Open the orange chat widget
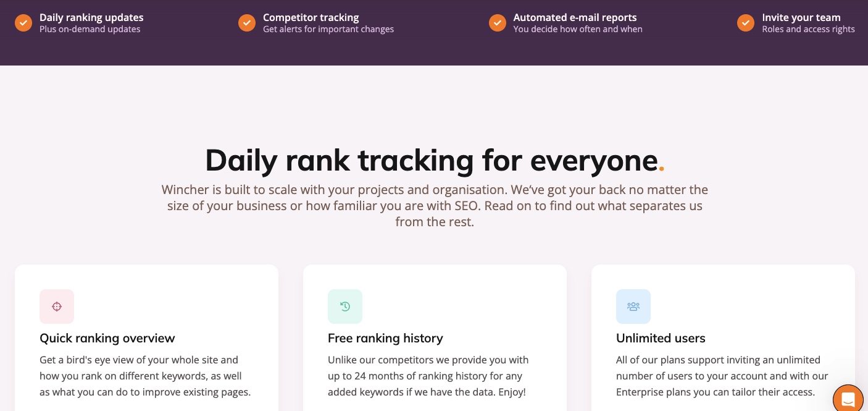This screenshot has height=411, width=868. (x=848, y=399)
